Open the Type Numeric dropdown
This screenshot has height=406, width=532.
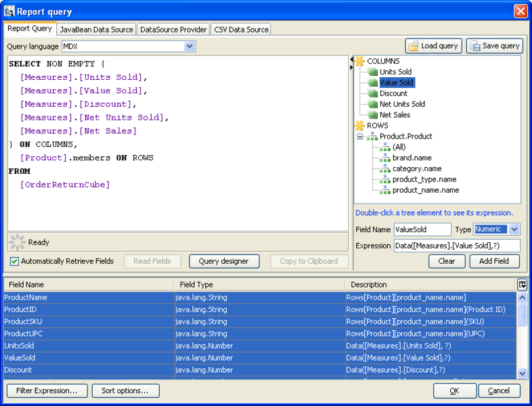(514, 229)
